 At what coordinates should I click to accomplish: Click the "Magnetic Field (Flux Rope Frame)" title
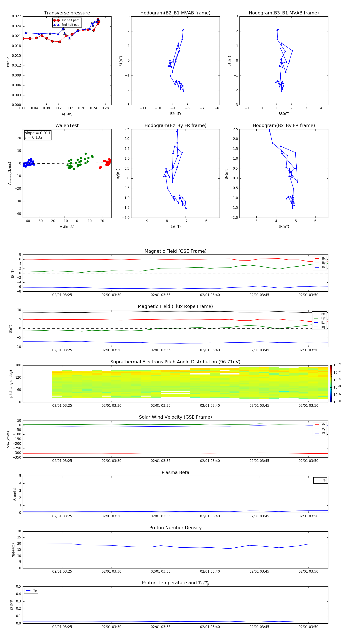(175, 307)
